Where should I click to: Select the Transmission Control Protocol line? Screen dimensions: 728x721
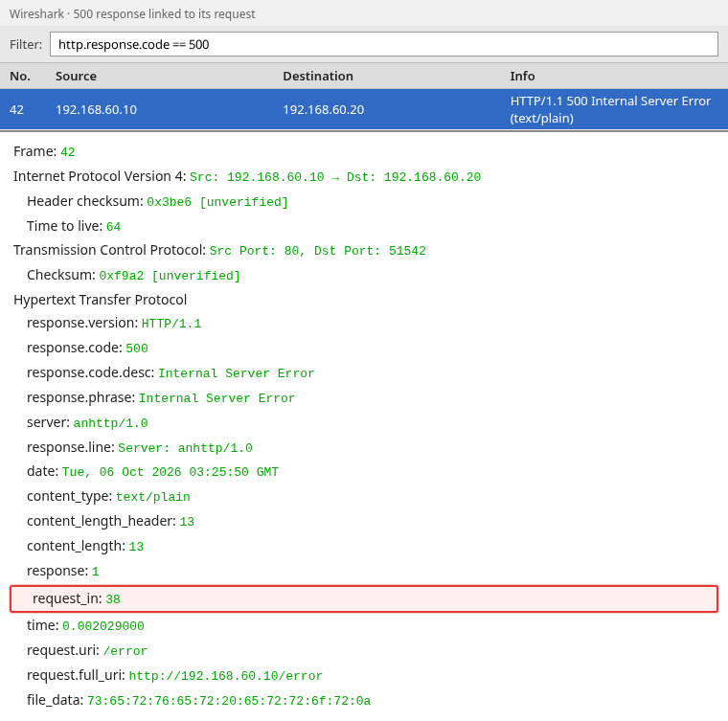(x=219, y=250)
